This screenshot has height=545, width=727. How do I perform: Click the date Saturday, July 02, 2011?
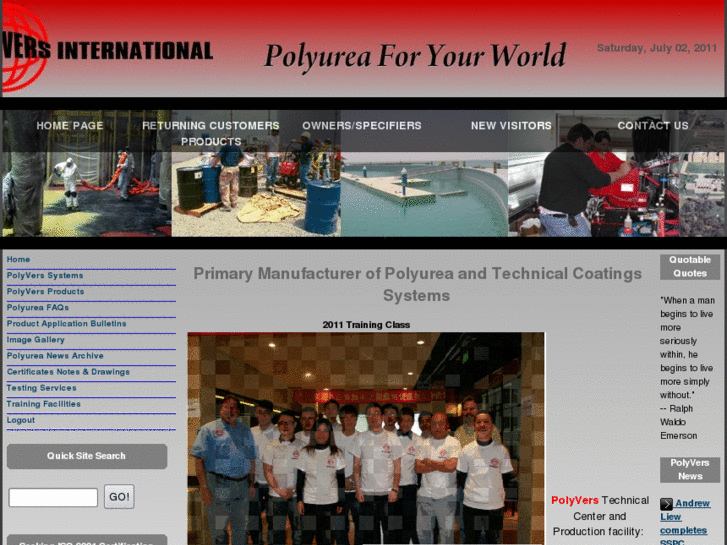tap(657, 48)
